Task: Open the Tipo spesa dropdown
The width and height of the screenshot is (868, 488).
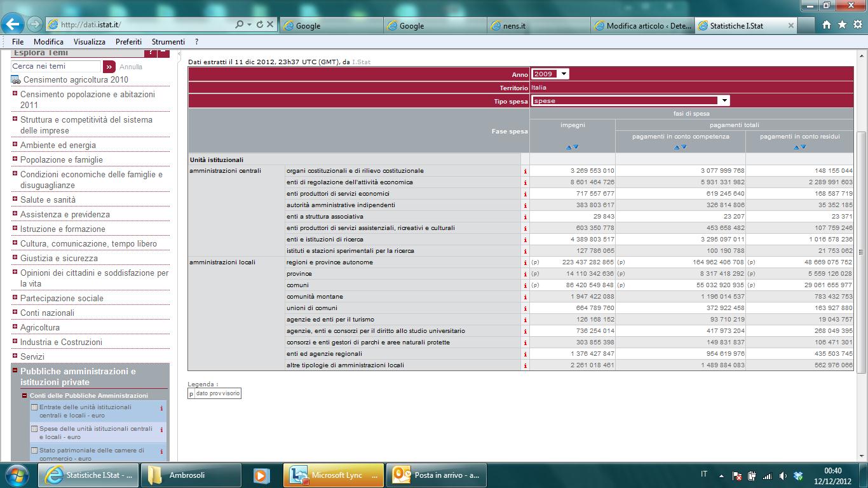Action: [630, 100]
